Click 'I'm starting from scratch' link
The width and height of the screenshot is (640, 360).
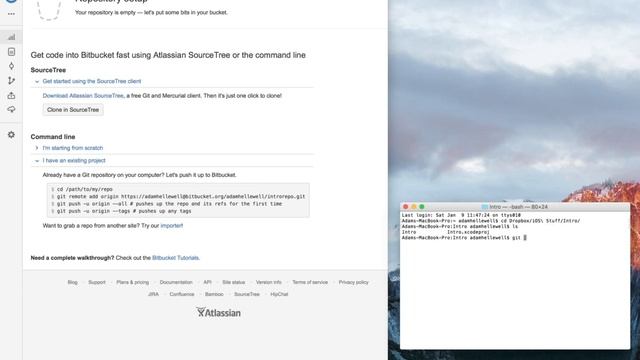tap(73, 148)
